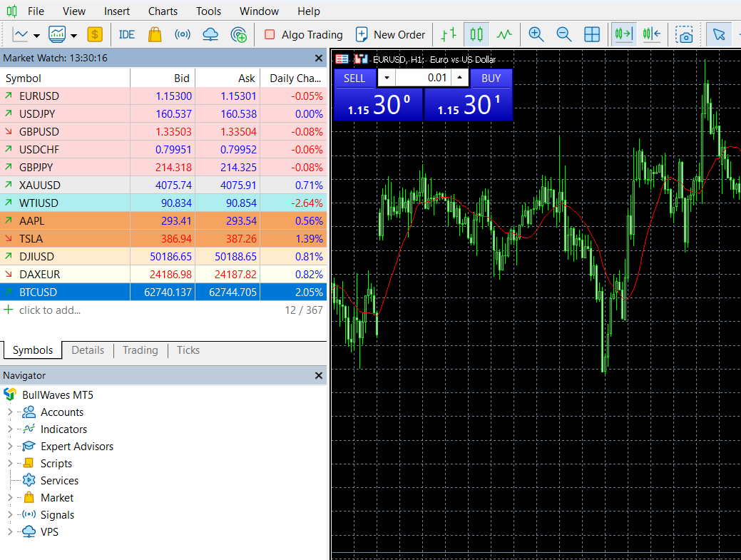Toggle chart shift from right edge
This screenshot has width=741, height=560.
pos(652,34)
